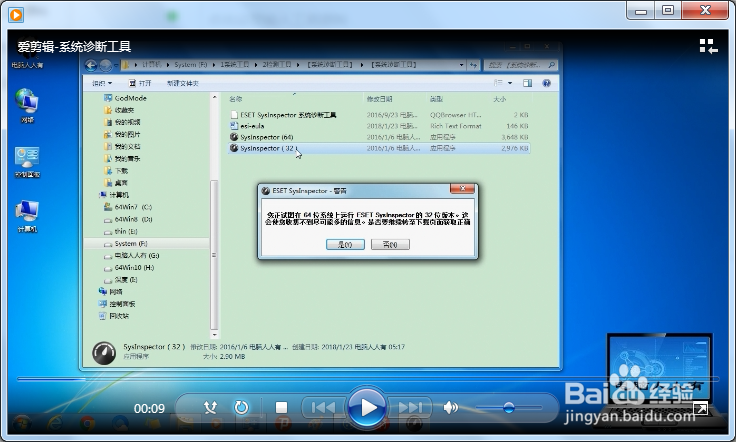Click the 新建文件夹 toolbar button
Viewport: 736px width, 442px height.
tap(183, 83)
